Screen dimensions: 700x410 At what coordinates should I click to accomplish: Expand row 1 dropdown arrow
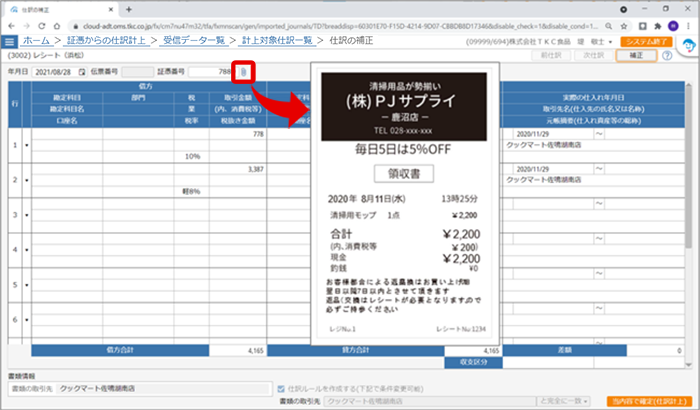(26, 145)
